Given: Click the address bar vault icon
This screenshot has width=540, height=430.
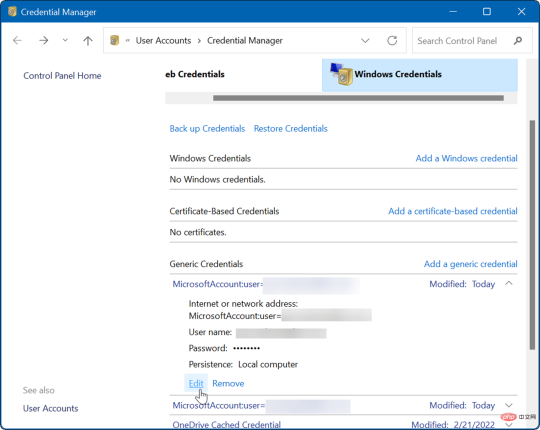Looking at the screenshot, I should 114,41.
